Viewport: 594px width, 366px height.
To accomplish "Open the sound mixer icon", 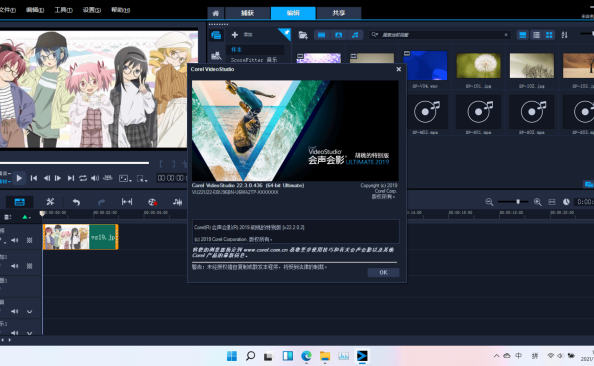I will coord(177,202).
